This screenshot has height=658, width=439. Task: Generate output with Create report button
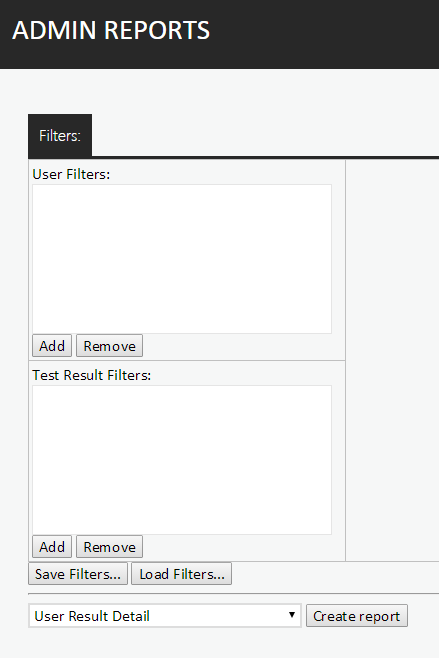click(x=357, y=616)
